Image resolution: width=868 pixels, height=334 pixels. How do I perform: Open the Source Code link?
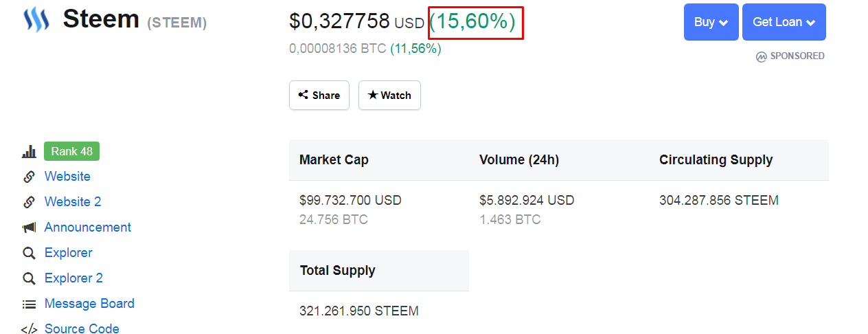[82, 329]
